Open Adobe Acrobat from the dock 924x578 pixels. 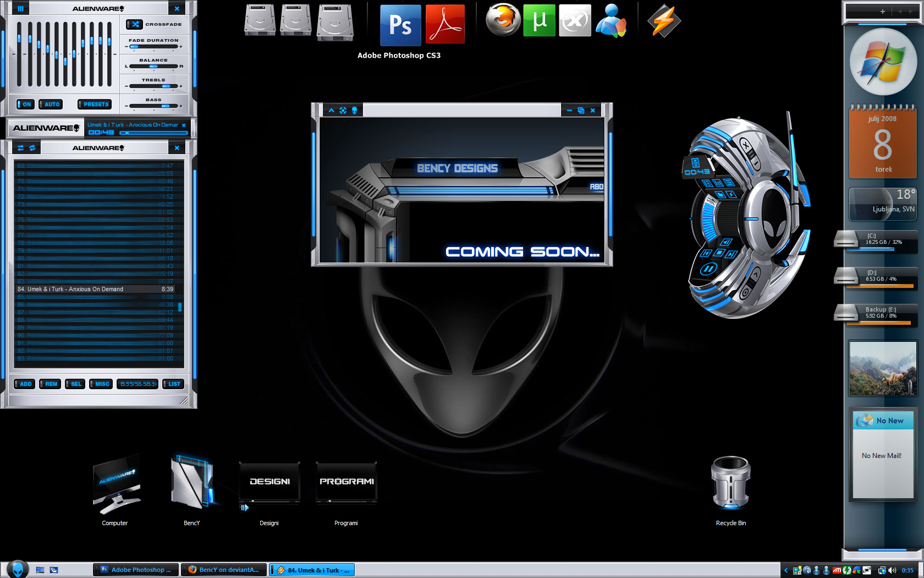[x=445, y=24]
